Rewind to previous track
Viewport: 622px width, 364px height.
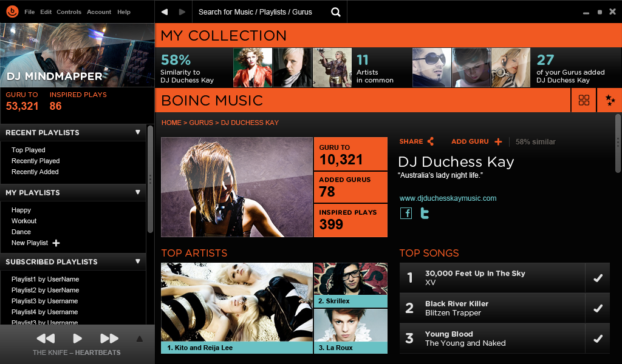point(46,339)
